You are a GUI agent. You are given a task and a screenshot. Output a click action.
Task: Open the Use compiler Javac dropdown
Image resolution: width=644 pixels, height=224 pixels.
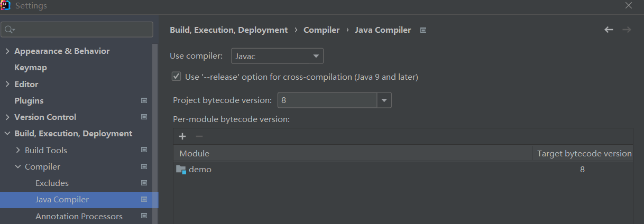click(277, 56)
